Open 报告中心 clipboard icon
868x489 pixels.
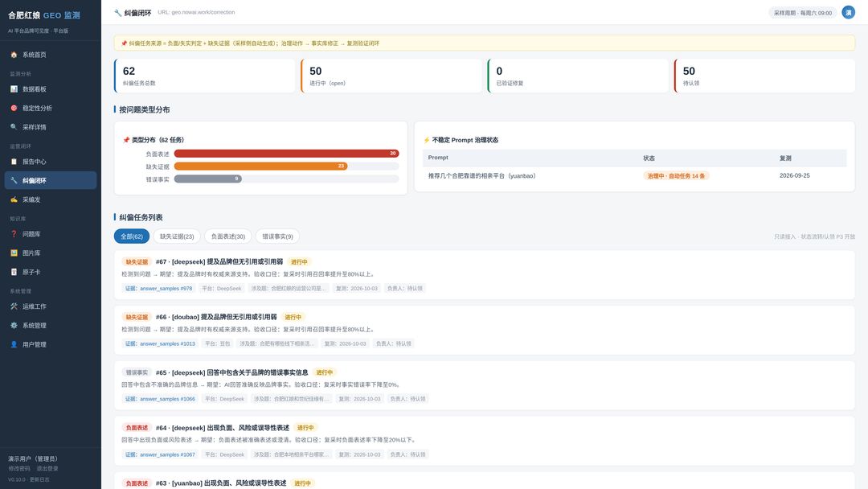pyautogui.click(x=14, y=162)
